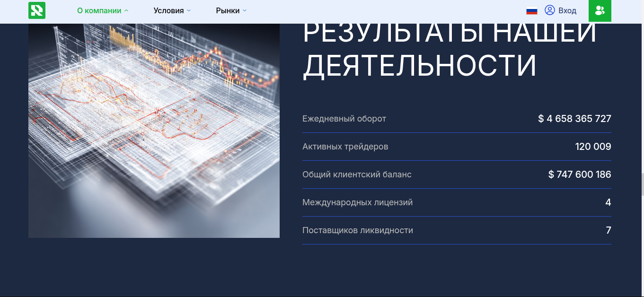Click the page's vertical scrollbar thumb
This screenshot has height=297, width=644.
642,184
